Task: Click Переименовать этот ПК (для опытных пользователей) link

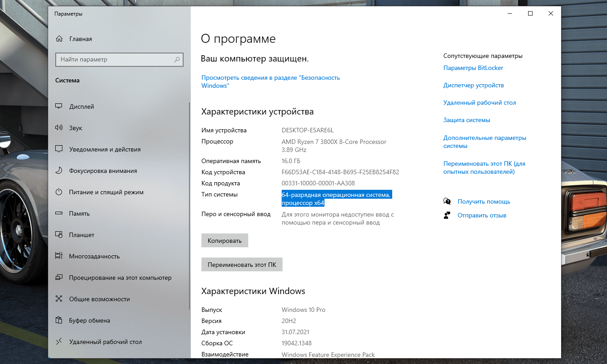Action: [484, 168]
